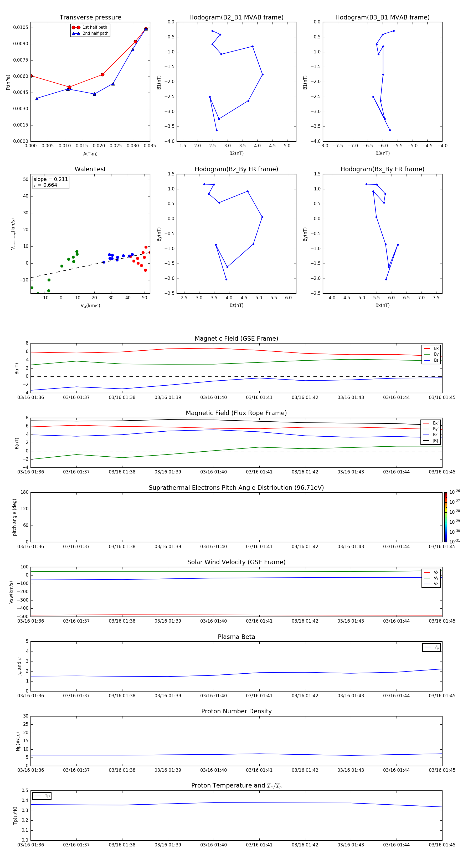Select "By'" in the Flux Rope legend
Viewport: 473px width, 868px height.
pos(431,429)
